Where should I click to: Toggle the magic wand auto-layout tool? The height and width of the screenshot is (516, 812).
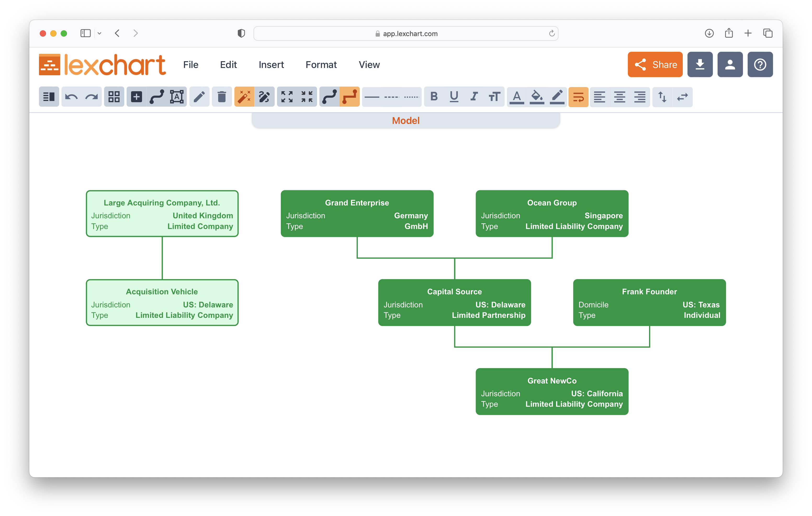pos(244,97)
